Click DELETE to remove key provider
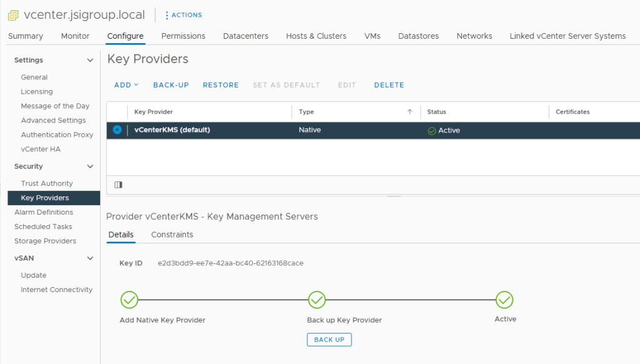 coord(389,85)
